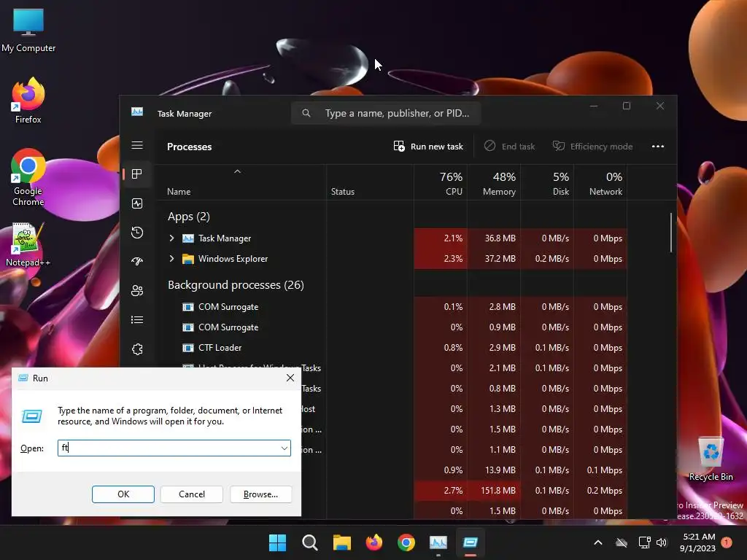Close the Run dialog with X
This screenshot has height=560, width=747.
(290, 378)
